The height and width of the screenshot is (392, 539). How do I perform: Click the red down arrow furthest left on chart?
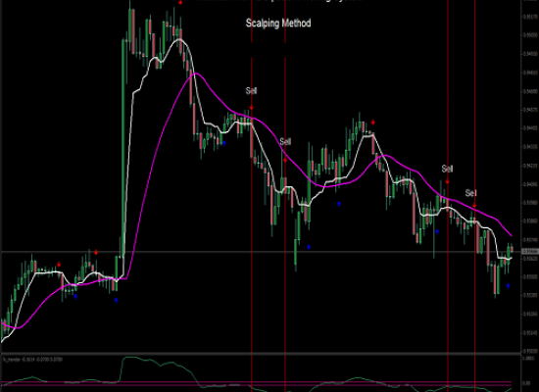(59, 265)
